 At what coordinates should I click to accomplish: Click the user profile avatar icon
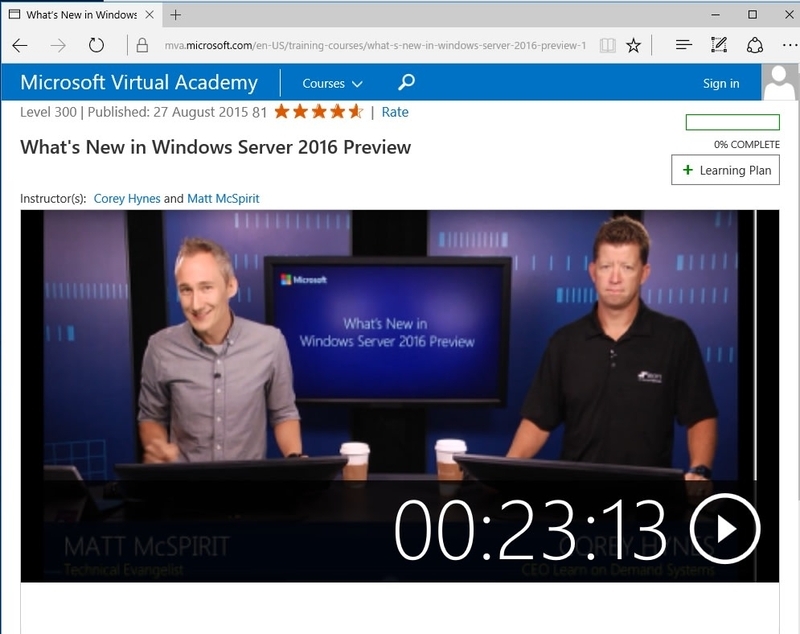780,83
